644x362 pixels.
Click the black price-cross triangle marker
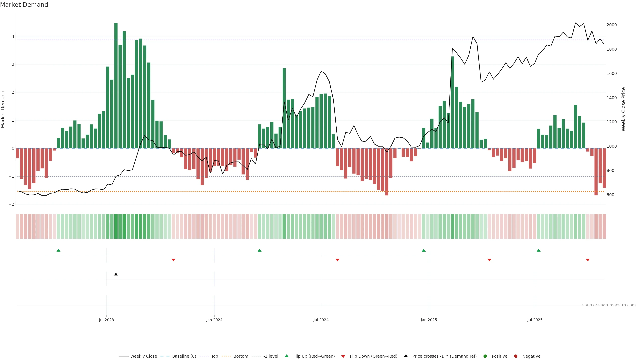(x=116, y=274)
